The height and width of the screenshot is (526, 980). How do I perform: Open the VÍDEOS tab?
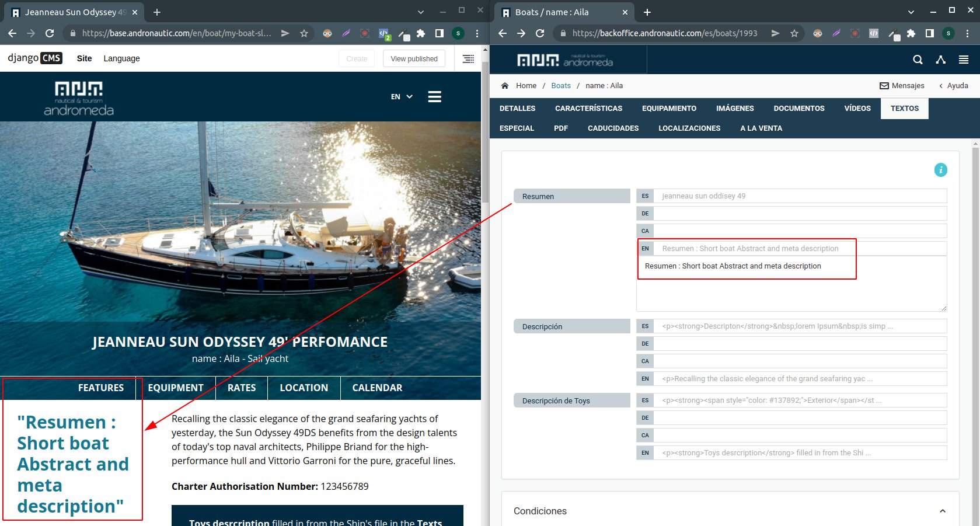(x=857, y=108)
